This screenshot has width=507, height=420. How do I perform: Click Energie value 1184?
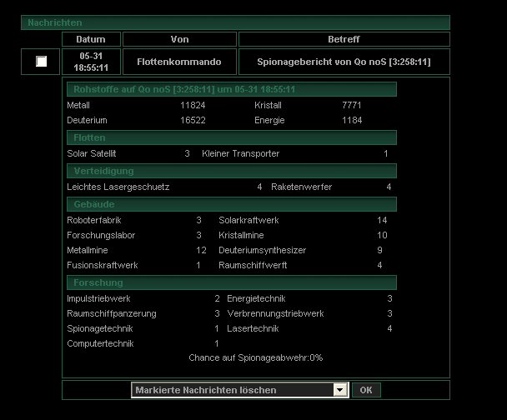[352, 120]
